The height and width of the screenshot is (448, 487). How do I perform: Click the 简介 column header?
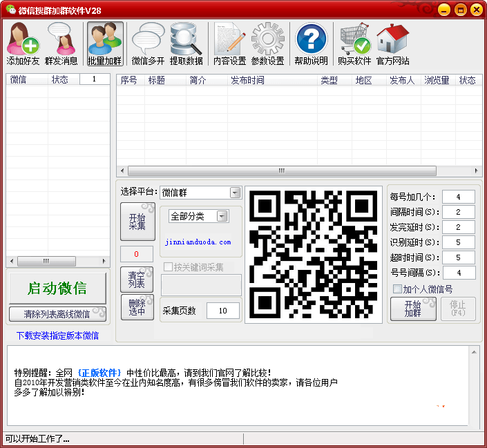[x=207, y=80]
